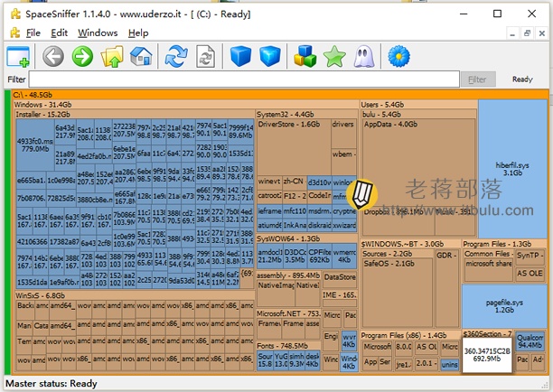Go to upper level folder icon
The image size is (553, 392).
point(112,56)
